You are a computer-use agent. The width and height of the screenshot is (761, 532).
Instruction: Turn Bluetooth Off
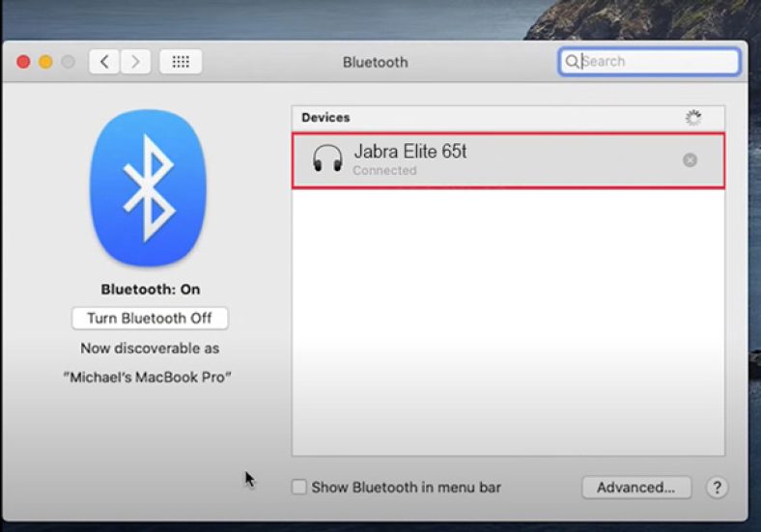click(150, 318)
